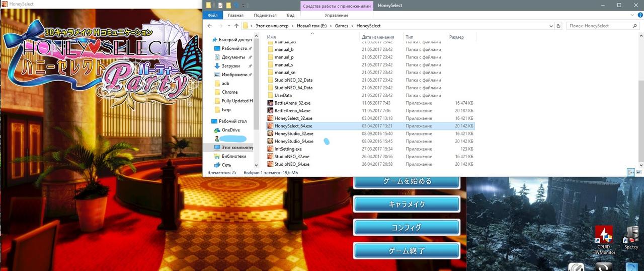Click the Поиск: HoneySelect search field
644x271 pixels.
pos(599,26)
